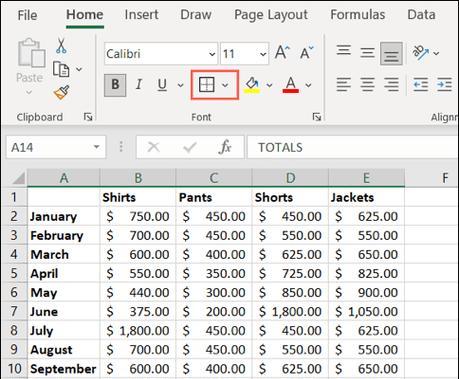Viewport: 459px width, 379px height.
Task: Expand fill color dropdown arrow
Action: coord(269,85)
